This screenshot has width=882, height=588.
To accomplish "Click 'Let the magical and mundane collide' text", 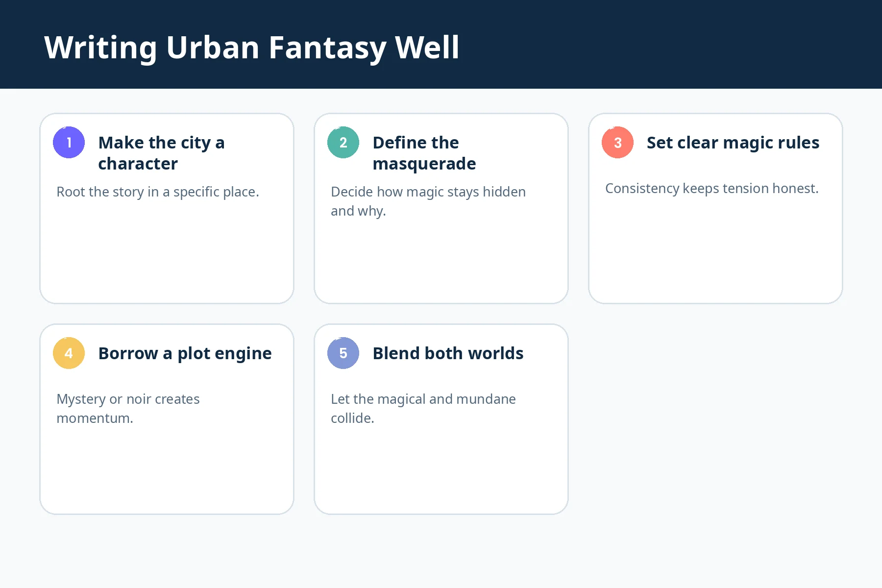I will point(423,408).
